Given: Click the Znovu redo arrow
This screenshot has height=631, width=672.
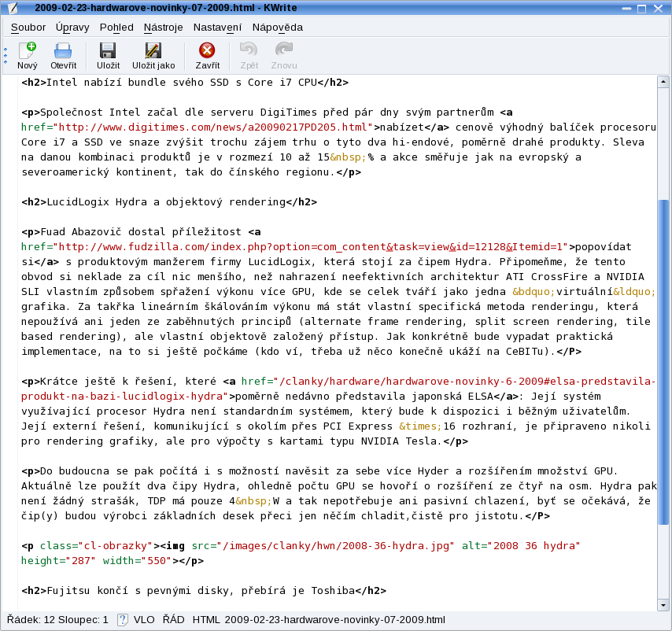Looking at the screenshot, I should (x=284, y=52).
